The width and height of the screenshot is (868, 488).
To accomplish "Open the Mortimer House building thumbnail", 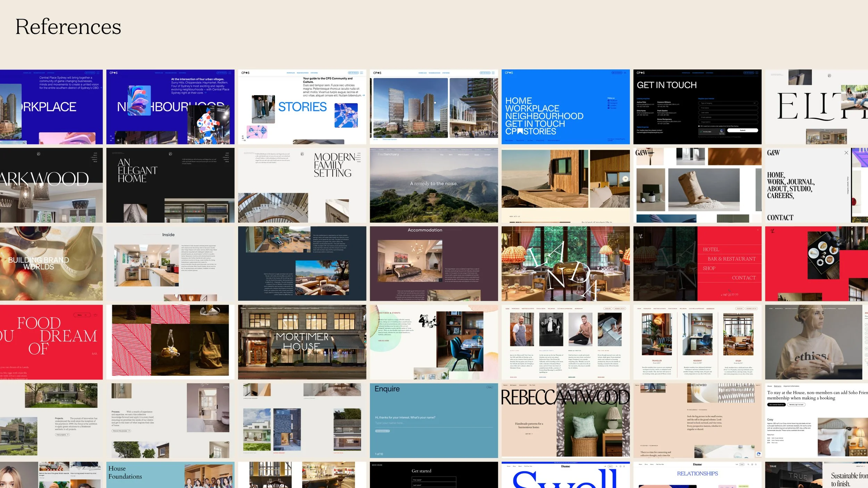I will coord(302,342).
